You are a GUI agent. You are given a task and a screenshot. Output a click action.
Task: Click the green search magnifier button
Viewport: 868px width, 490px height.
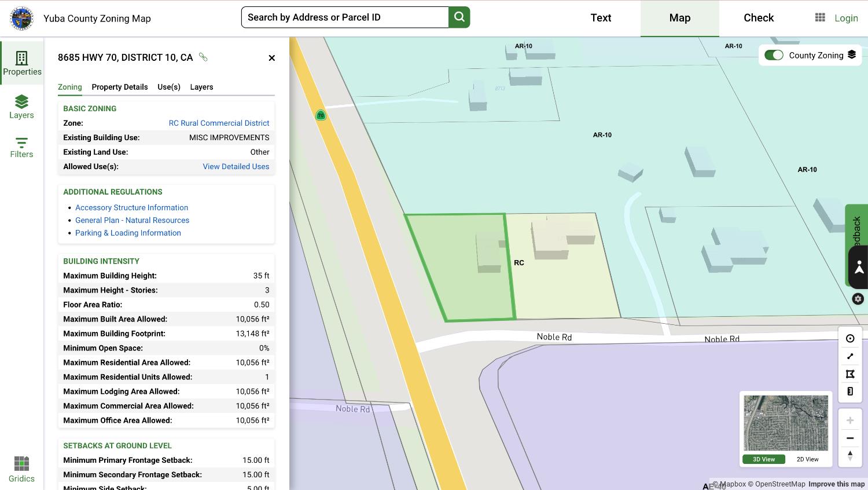click(x=459, y=17)
